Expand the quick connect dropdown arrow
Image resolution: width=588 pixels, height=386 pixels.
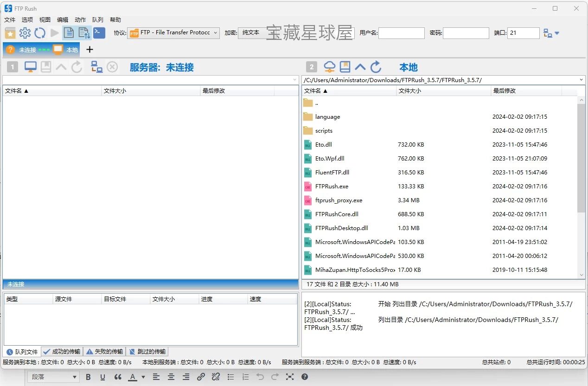coord(557,33)
